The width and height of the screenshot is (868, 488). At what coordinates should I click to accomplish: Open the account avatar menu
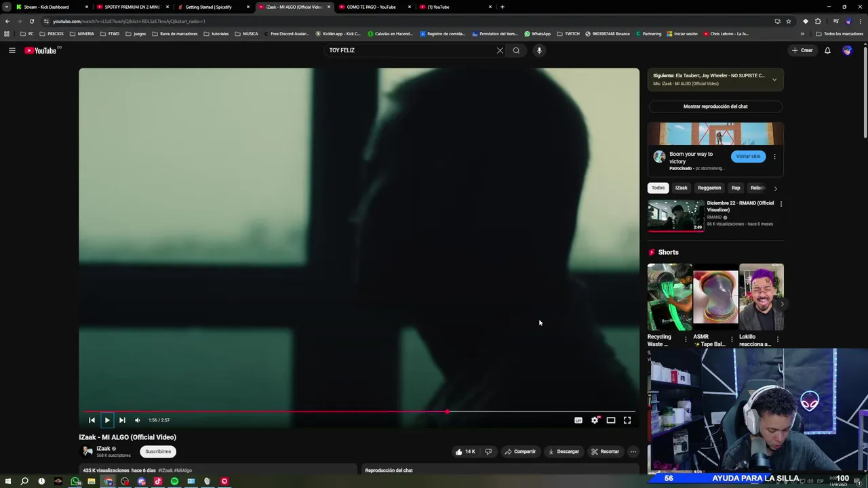[x=847, y=50]
